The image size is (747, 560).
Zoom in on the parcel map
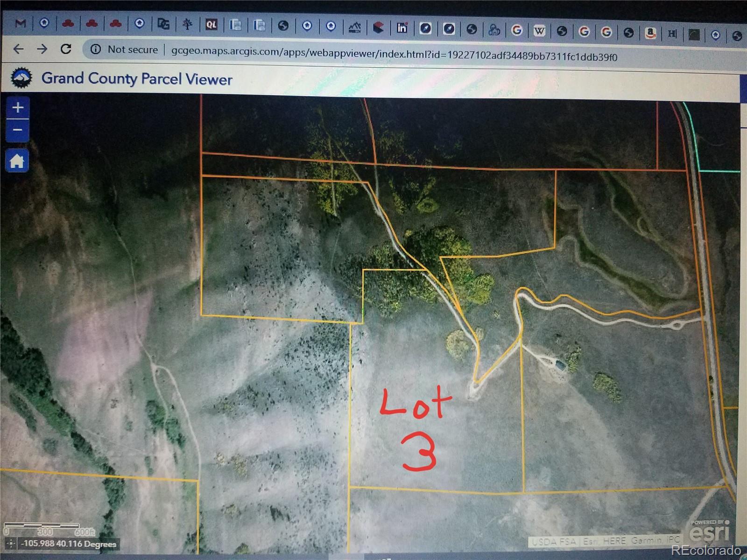click(18, 108)
